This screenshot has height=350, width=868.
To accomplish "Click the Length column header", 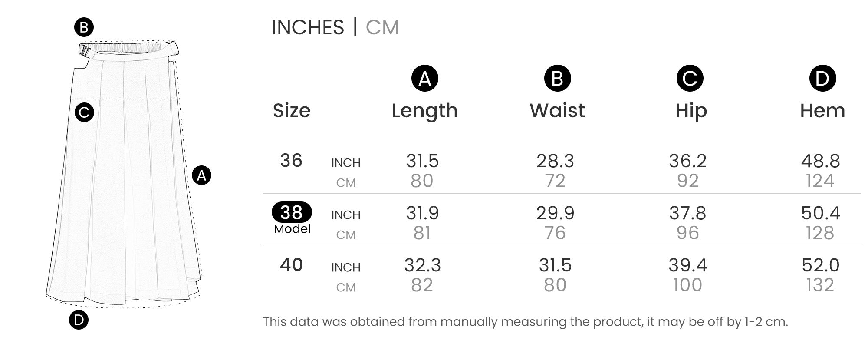I will tap(424, 111).
